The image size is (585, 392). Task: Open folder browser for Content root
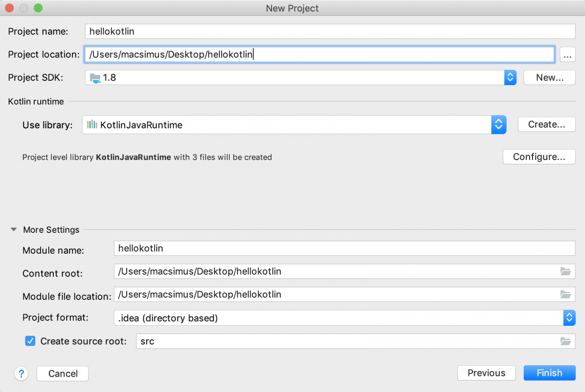[x=566, y=271]
